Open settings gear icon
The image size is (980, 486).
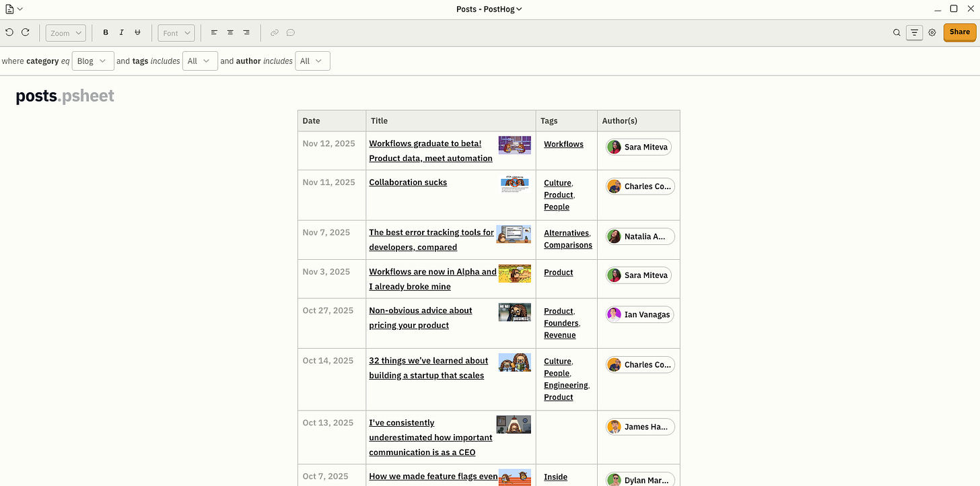932,32
